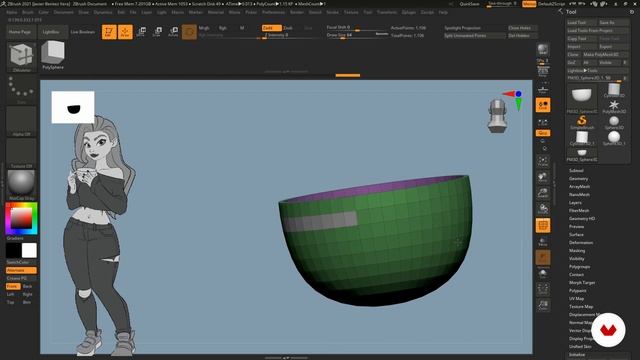
Task: Pick a color in the color picker square
Action: (21, 218)
